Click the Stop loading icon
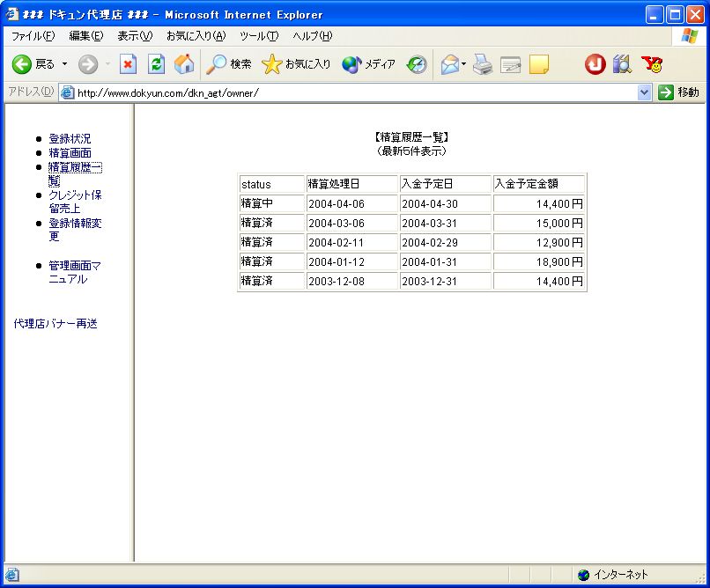This screenshot has height=588, width=710. [x=128, y=64]
